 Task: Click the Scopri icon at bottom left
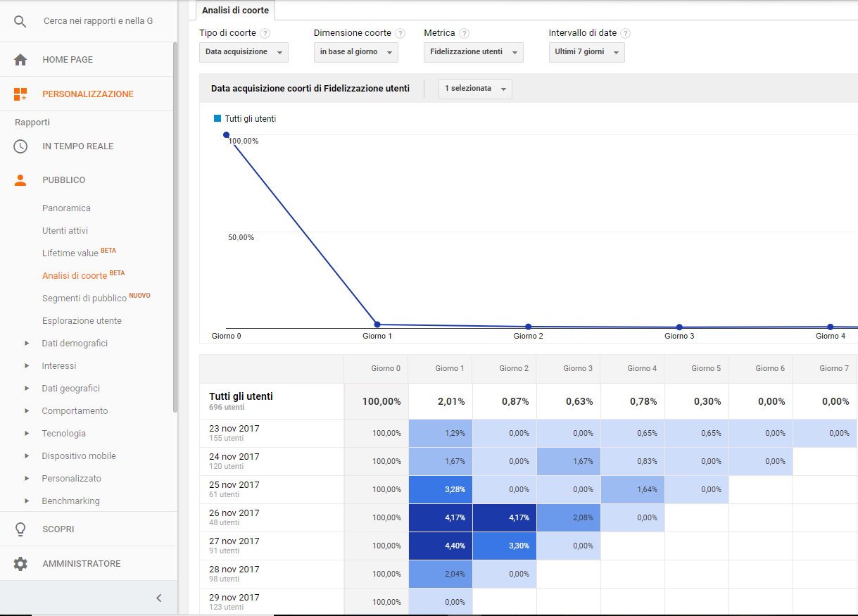pos(20,529)
